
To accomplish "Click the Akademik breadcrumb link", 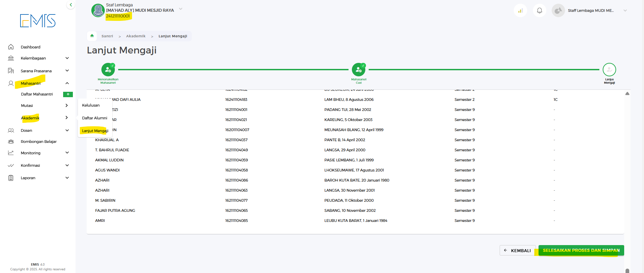I will tap(136, 36).
